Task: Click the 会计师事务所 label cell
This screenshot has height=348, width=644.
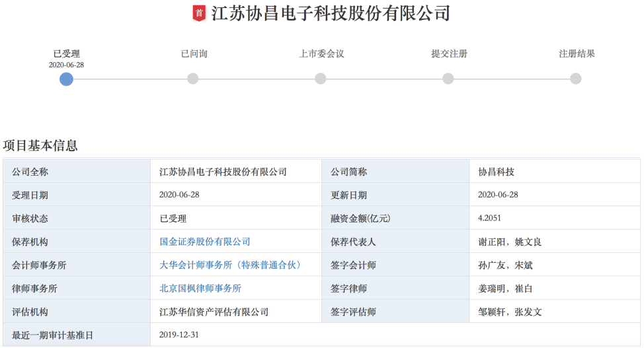Action: [x=77, y=265]
